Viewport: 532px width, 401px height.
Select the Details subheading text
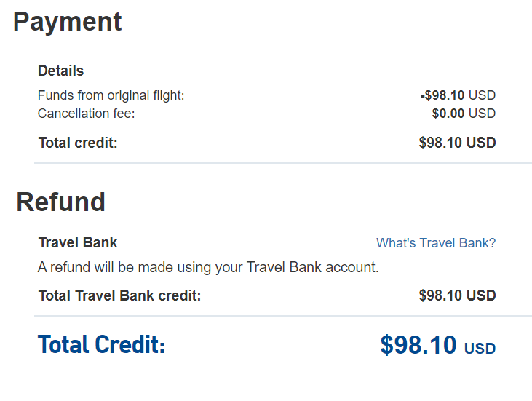(60, 71)
